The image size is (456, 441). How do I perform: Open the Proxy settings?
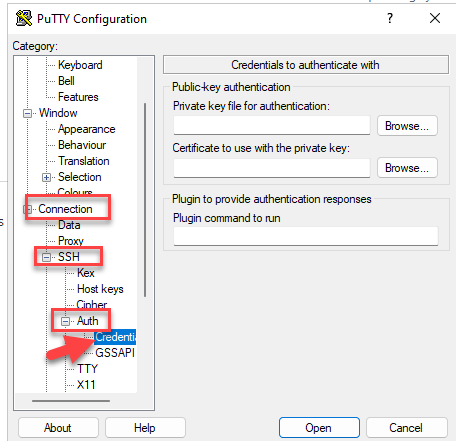(x=71, y=241)
